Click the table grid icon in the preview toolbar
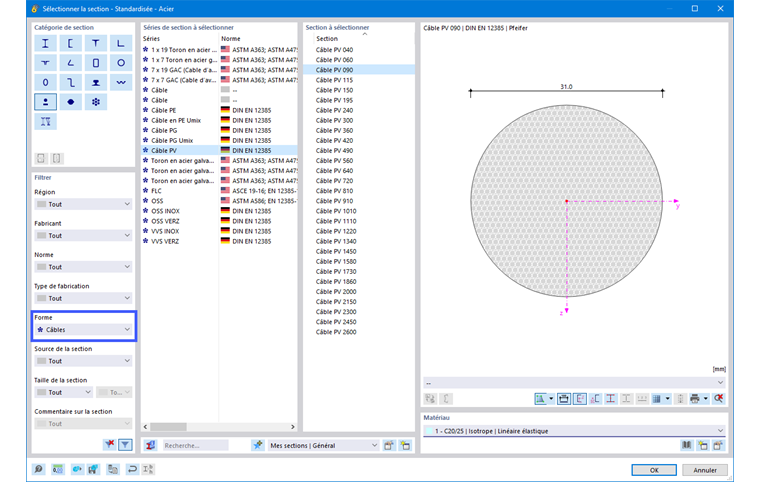The image size is (760, 482). click(x=656, y=399)
